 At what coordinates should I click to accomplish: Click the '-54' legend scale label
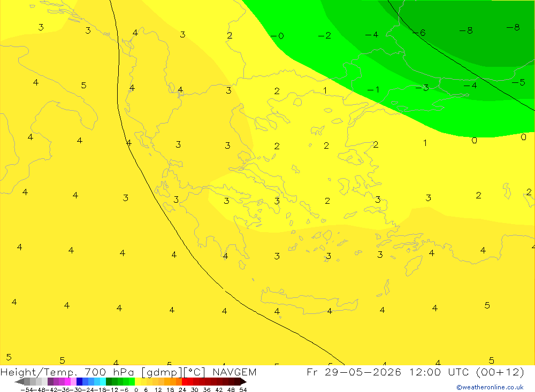pyautogui.click(x=27, y=390)
